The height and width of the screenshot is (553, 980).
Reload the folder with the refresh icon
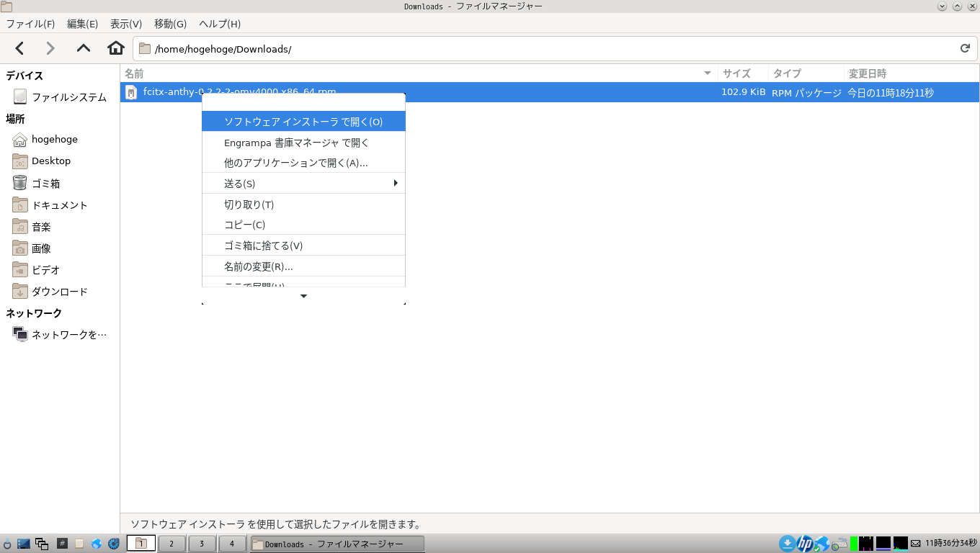click(965, 49)
